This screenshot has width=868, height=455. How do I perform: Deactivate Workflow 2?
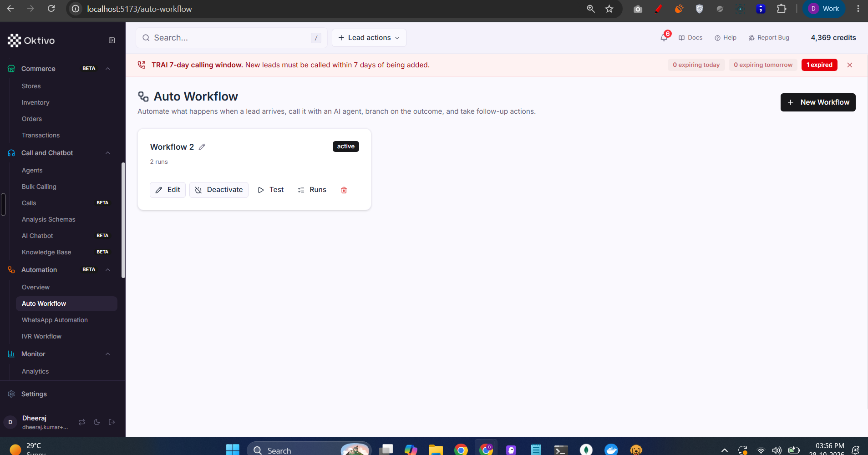pyautogui.click(x=219, y=190)
